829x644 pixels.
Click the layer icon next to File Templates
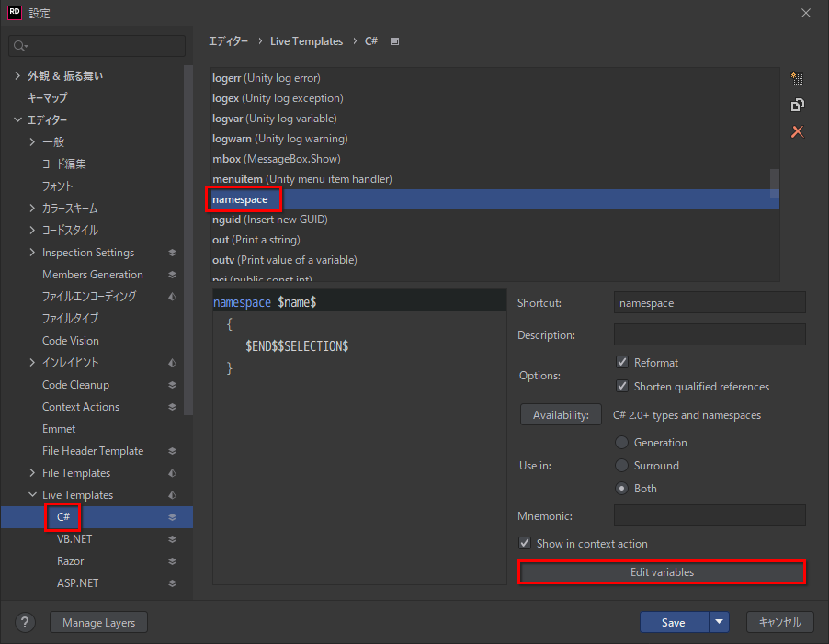point(172,473)
